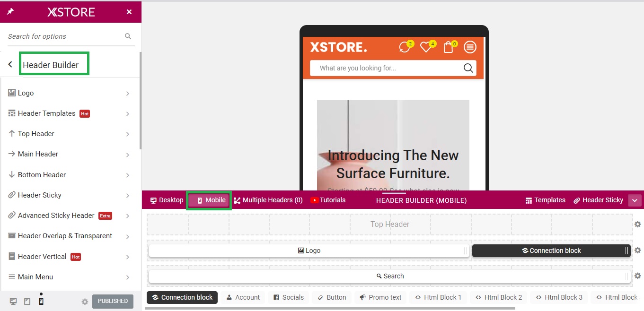Open shopping bag cart icon in preview
The width and height of the screenshot is (644, 311).
coord(449,47)
